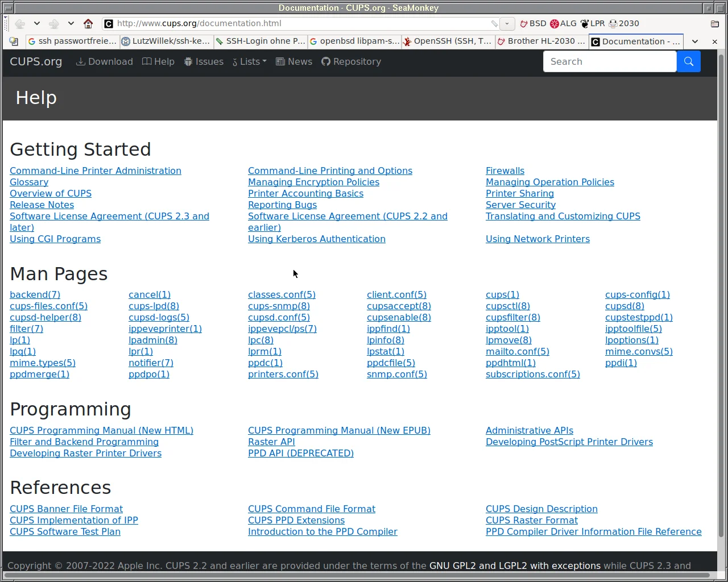This screenshot has width=728, height=582.
Task: Open Using Kerberos Authentication link
Action: tap(317, 239)
